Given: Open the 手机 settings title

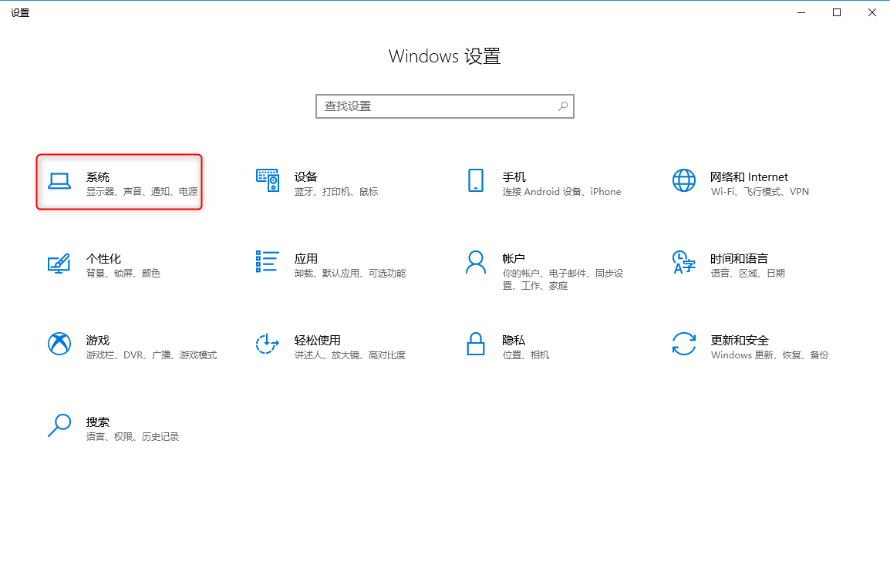Looking at the screenshot, I should [x=514, y=177].
